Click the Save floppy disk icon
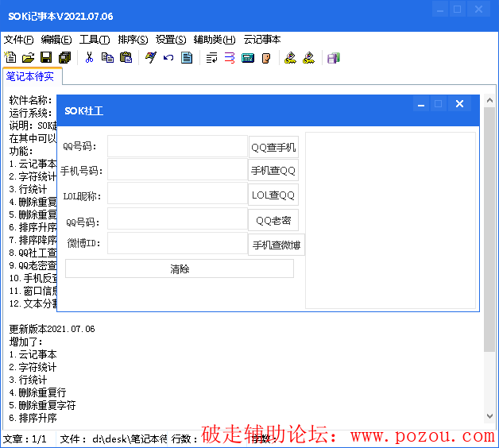This screenshot has height=448, width=499. (x=46, y=58)
